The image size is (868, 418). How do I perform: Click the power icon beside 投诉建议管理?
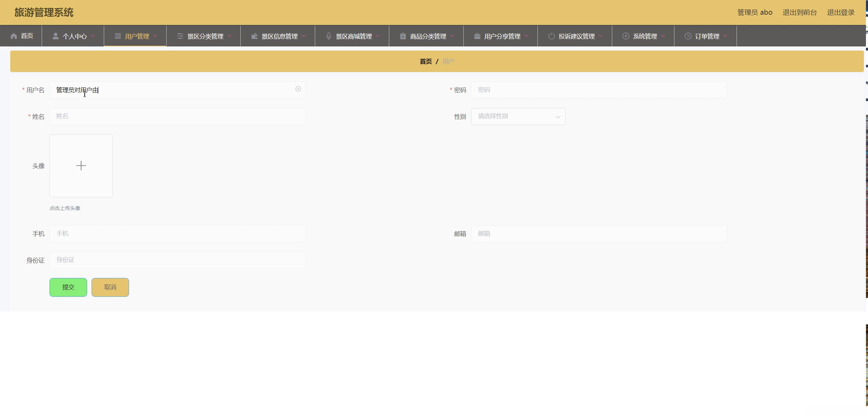[x=551, y=36]
